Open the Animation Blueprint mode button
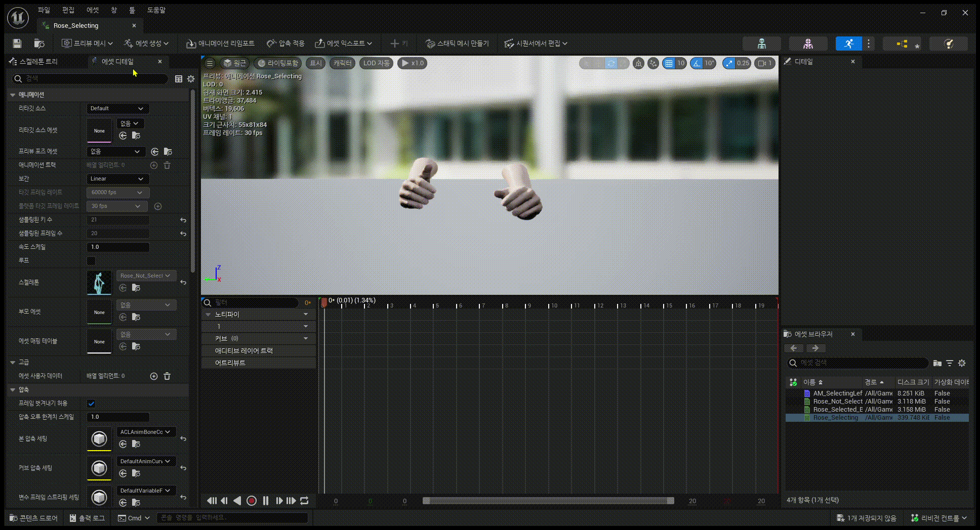This screenshot has height=530, width=980. coord(902,43)
